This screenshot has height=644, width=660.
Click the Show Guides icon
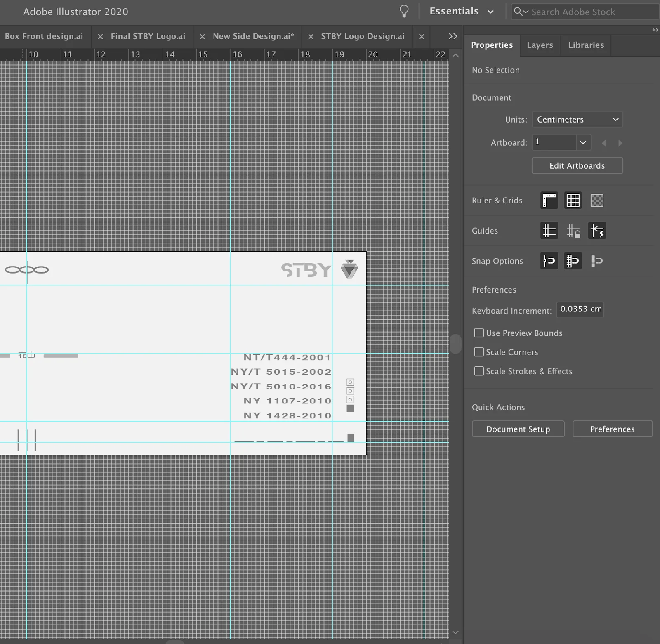(549, 231)
